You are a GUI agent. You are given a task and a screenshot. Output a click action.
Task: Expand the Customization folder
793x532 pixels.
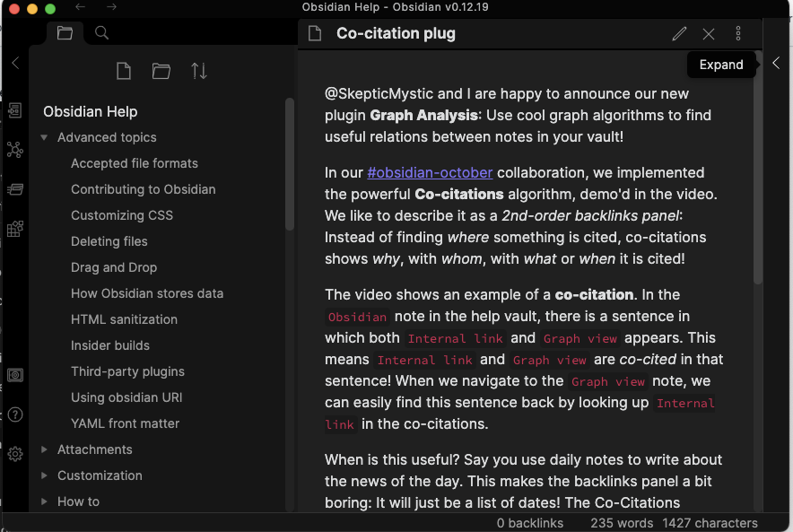(44, 475)
